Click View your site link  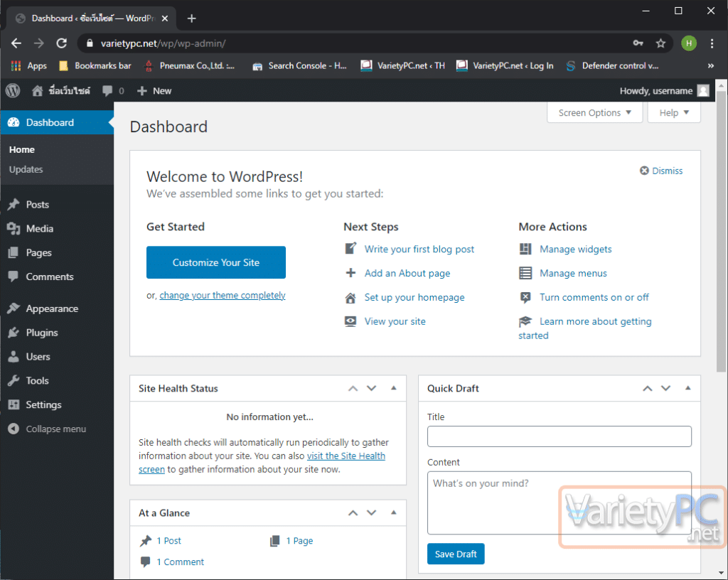pyautogui.click(x=395, y=321)
